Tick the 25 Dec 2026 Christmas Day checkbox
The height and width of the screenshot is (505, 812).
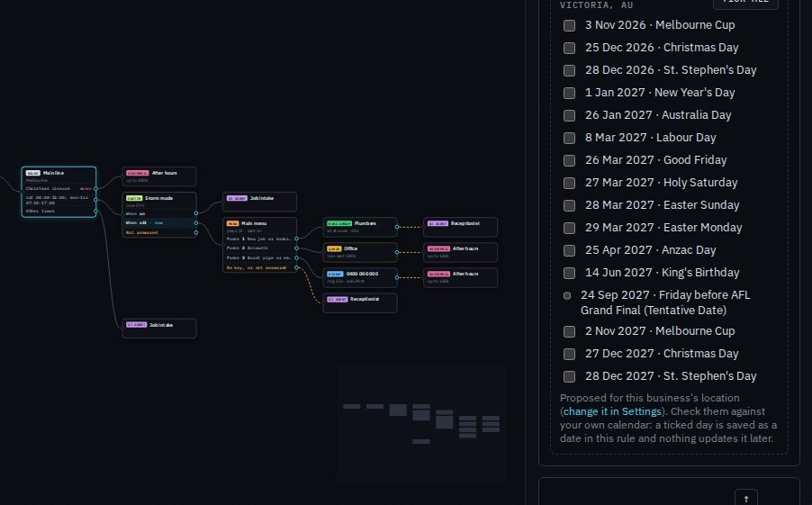[569, 49]
